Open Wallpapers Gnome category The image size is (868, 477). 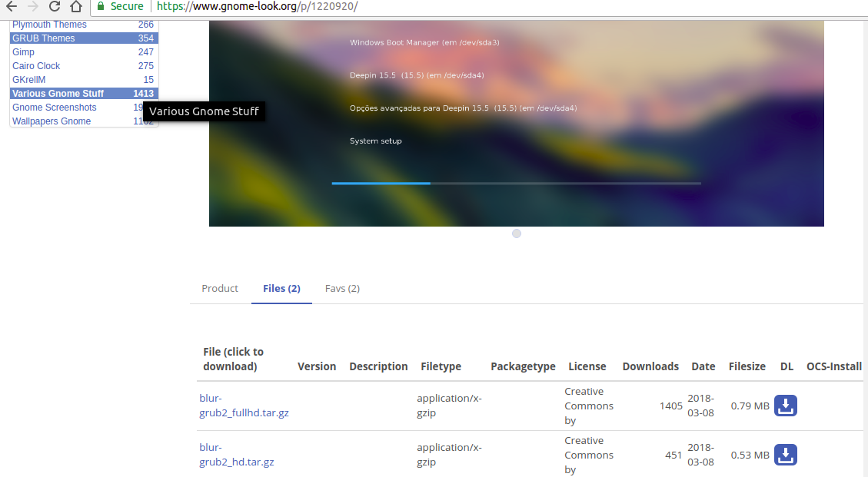coord(52,121)
